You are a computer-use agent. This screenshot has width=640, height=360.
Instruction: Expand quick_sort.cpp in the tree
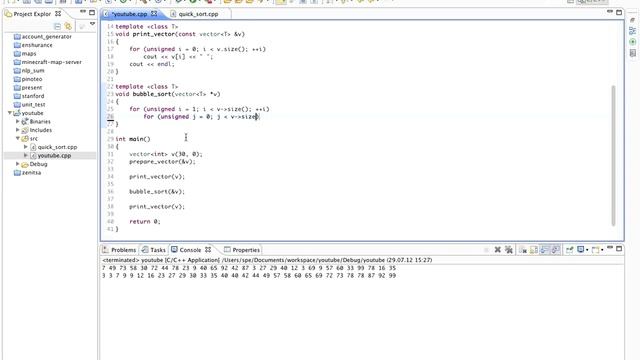pyautogui.click(x=26, y=147)
